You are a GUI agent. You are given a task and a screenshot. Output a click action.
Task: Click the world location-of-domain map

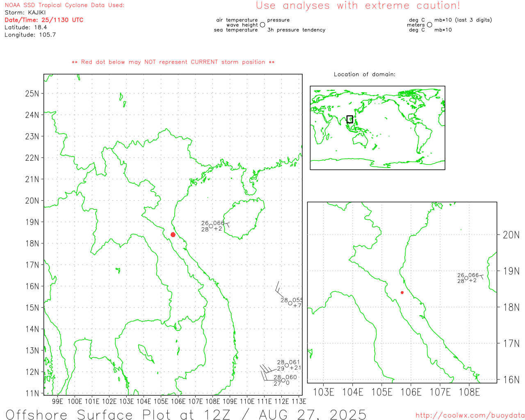[377, 128]
